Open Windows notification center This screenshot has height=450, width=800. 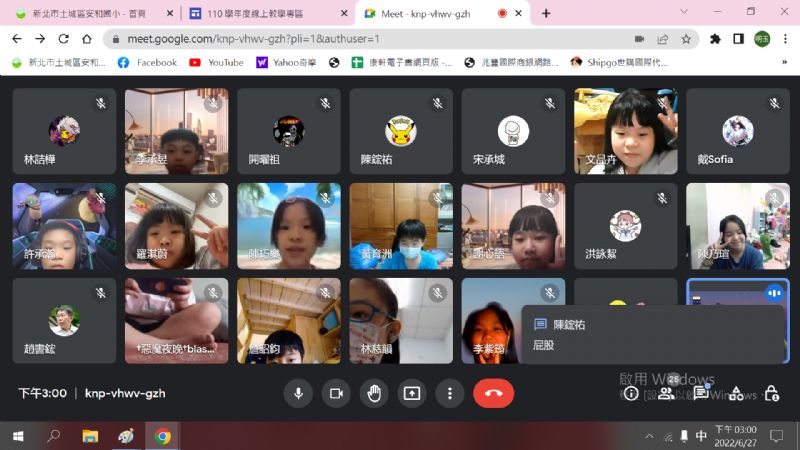(x=777, y=436)
